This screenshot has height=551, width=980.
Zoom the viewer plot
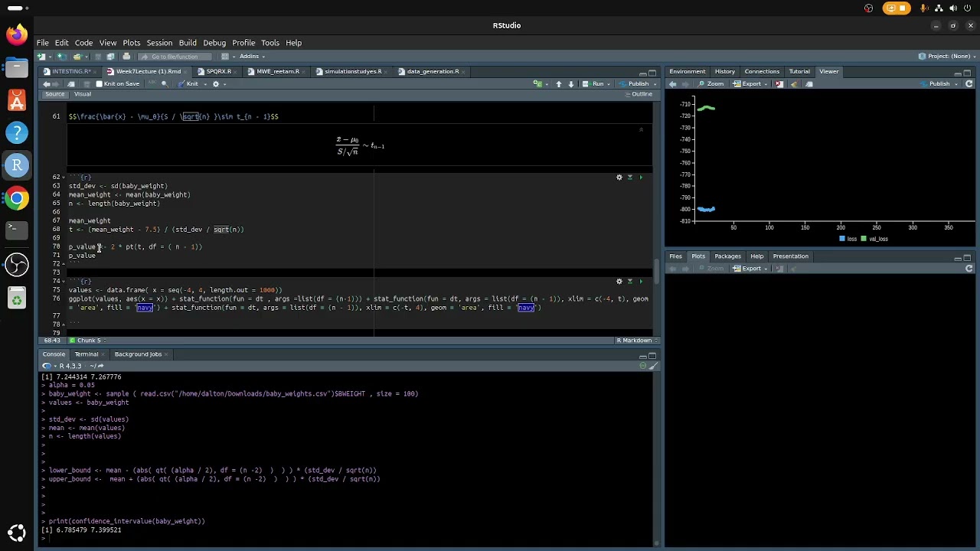click(x=712, y=84)
